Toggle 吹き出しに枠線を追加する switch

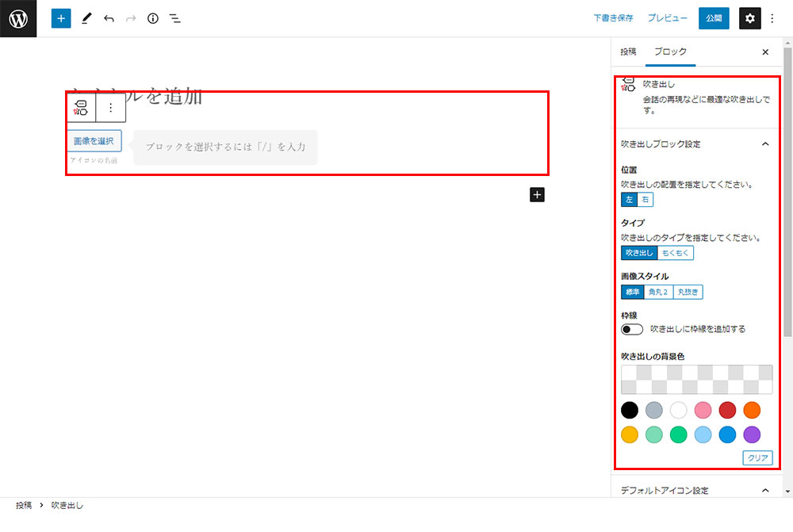pos(632,329)
